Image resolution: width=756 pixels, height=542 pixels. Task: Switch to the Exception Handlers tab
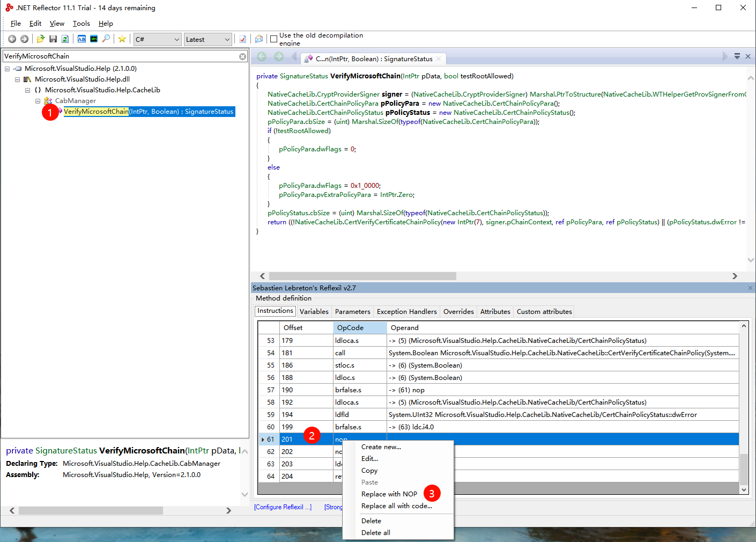407,311
